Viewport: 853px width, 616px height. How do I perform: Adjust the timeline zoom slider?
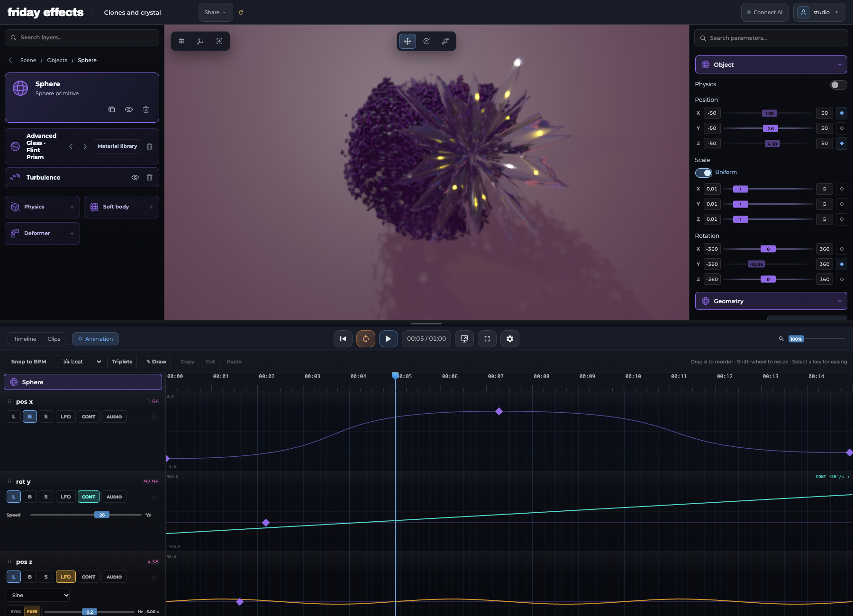tap(817, 339)
